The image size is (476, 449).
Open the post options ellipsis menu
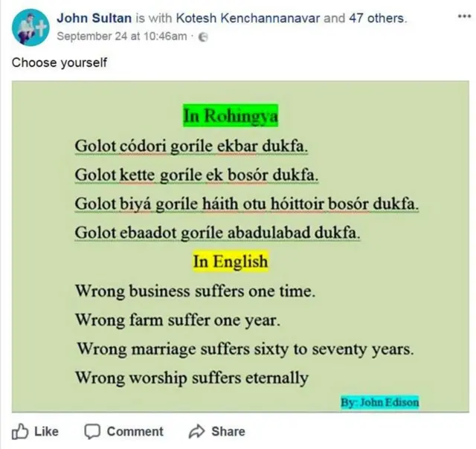(463, 17)
